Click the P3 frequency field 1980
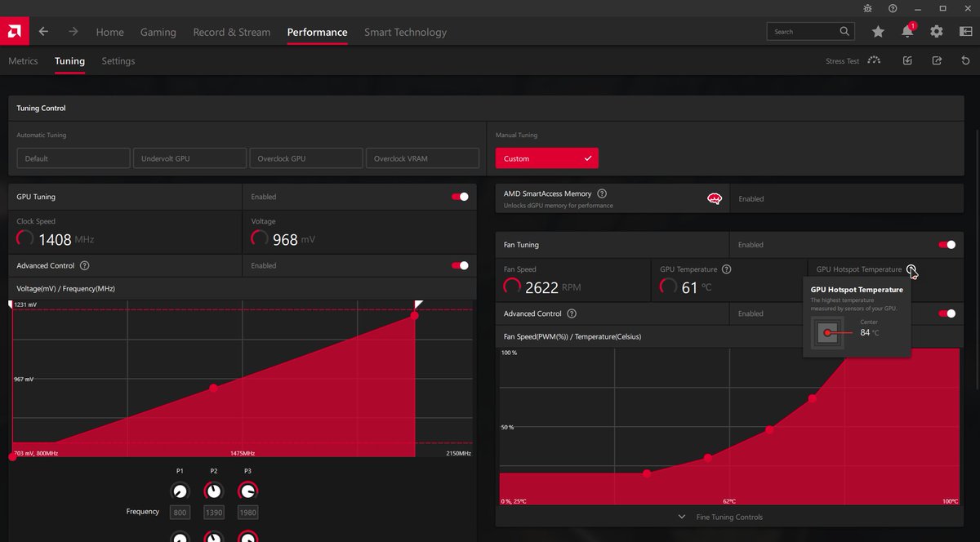This screenshot has width=980, height=542. 247,513
